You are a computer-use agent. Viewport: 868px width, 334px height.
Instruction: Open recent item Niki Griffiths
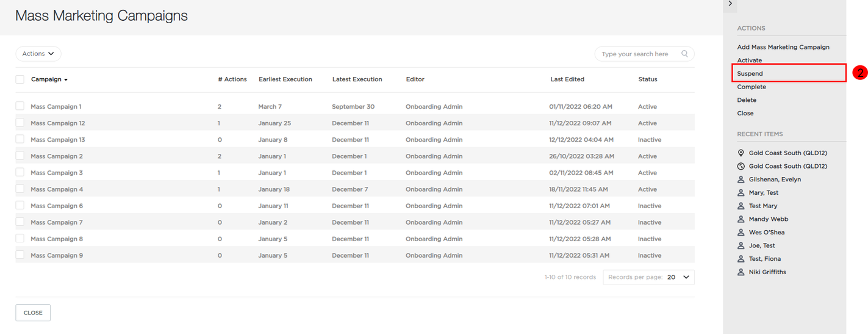pyautogui.click(x=767, y=272)
